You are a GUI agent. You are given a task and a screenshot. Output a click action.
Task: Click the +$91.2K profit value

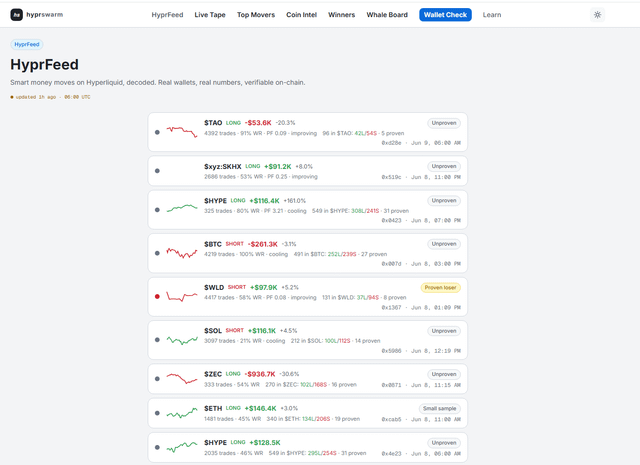(x=278, y=167)
